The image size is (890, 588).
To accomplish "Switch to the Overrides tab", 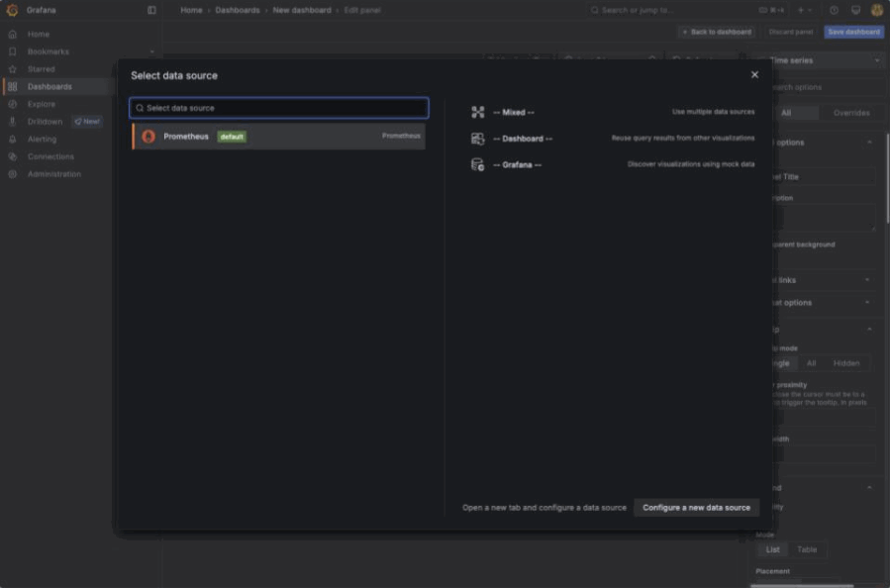I will [x=850, y=113].
